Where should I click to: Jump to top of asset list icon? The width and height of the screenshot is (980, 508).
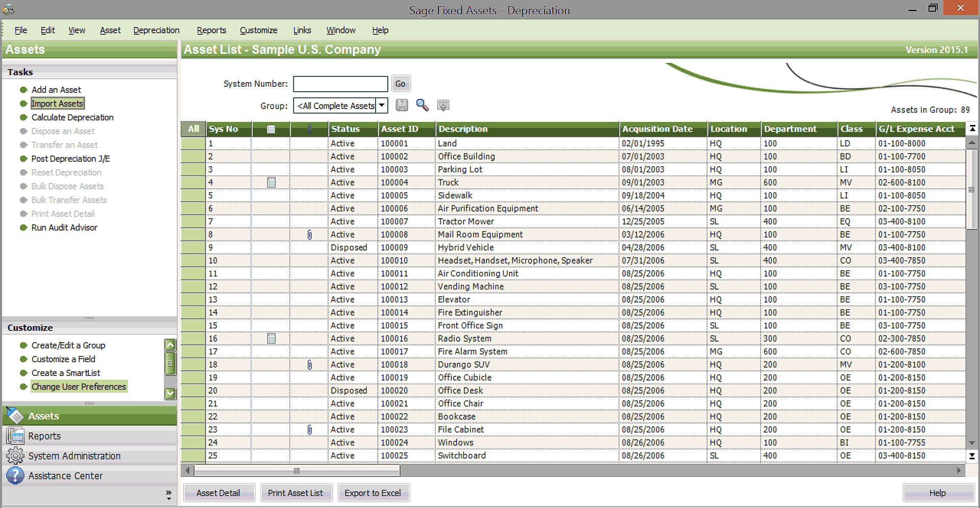[x=972, y=129]
